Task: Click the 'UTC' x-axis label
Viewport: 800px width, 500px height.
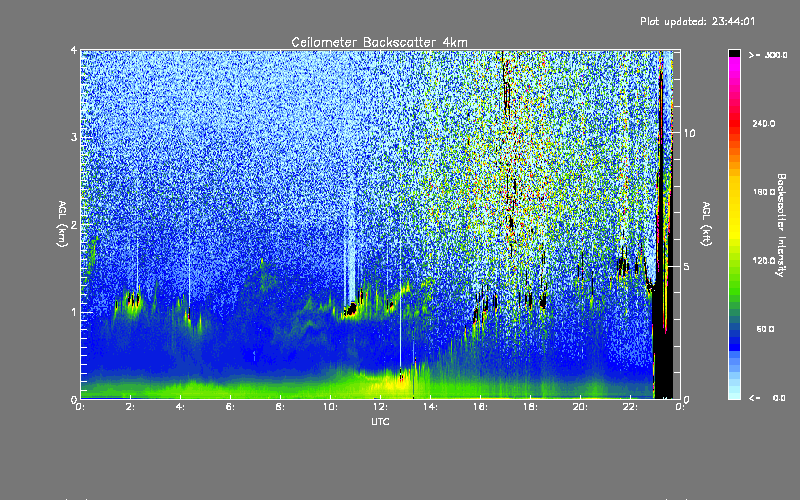Action: coord(380,421)
